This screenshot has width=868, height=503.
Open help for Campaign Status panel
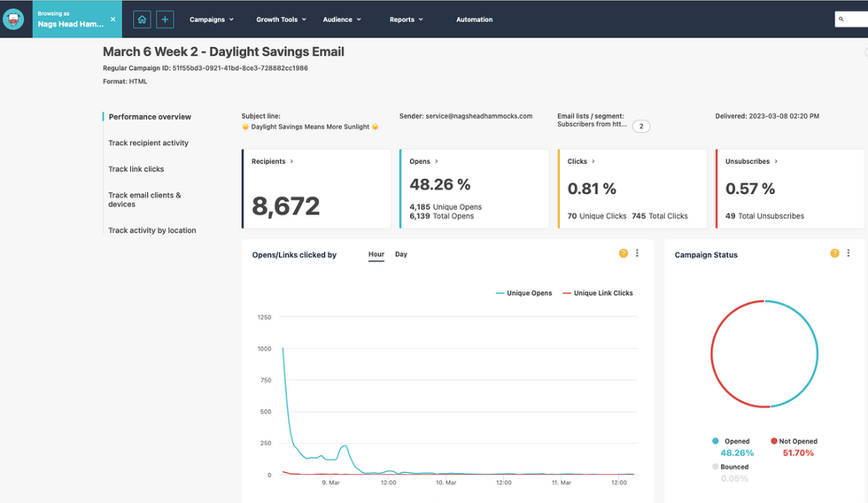(834, 253)
